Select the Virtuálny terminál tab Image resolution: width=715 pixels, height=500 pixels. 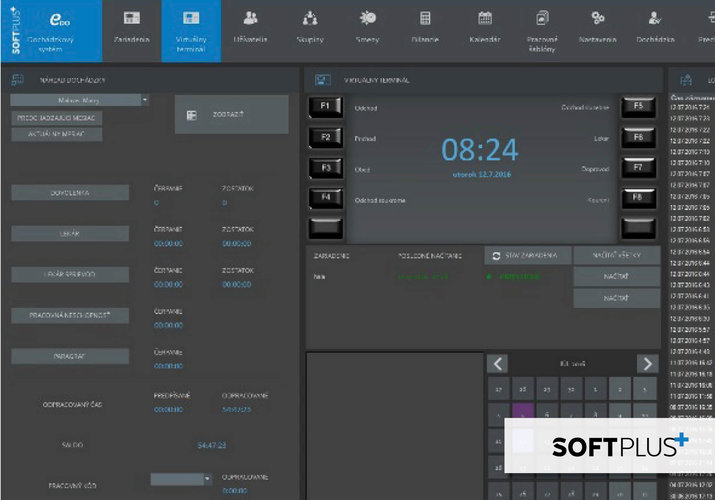tap(190, 30)
